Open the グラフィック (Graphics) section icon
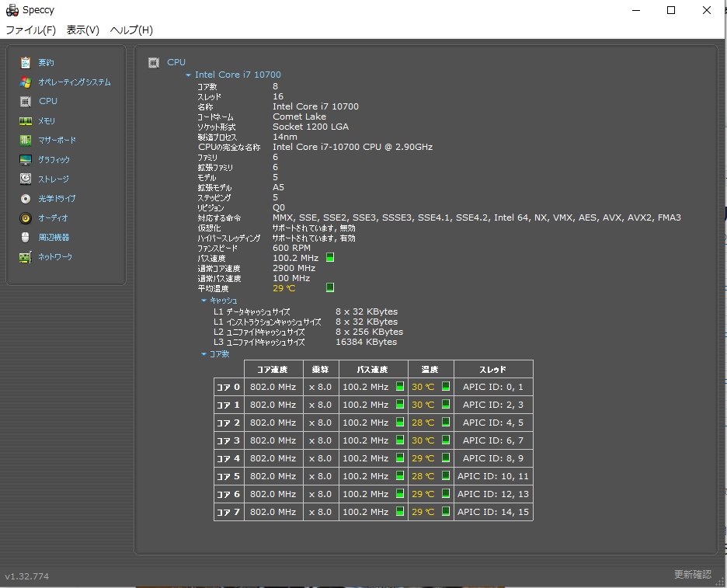The image size is (727, 588). (26, 159)
